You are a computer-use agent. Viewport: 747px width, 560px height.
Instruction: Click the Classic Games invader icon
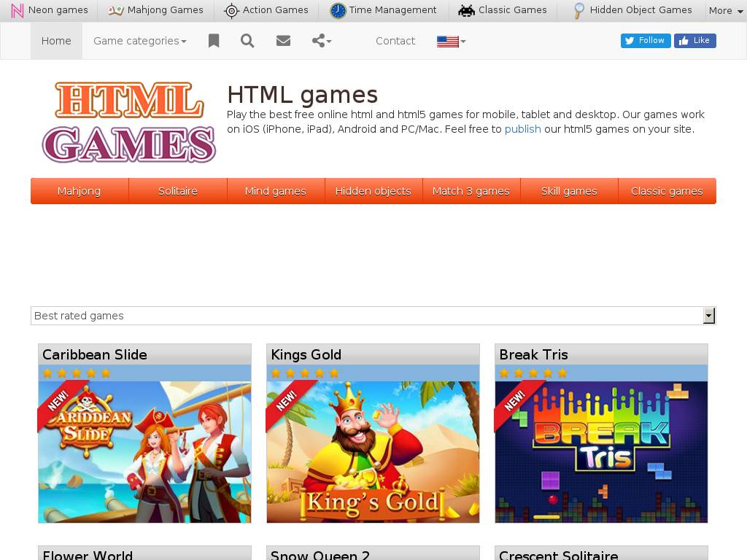pyautogui.click(x=466, y=10)
